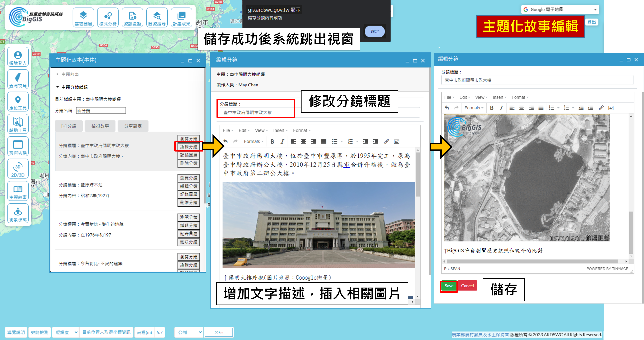Open the Google 電子地圖 basemap dropdown
This screenshot has width=644, height=340.
pos(560,9)
